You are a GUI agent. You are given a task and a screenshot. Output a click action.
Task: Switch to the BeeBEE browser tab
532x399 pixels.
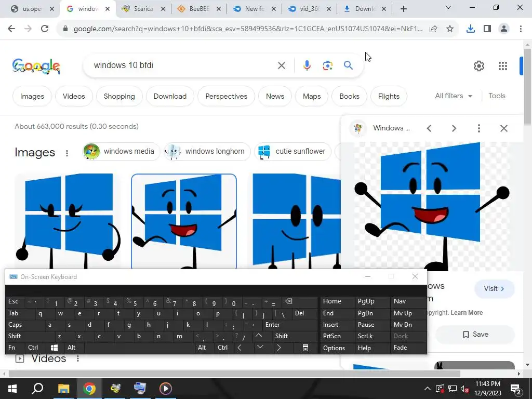198,9
